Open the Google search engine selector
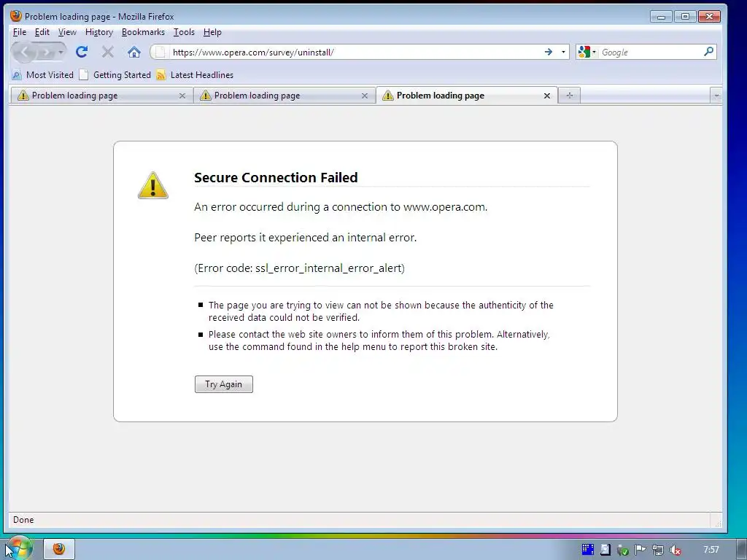Screen dimensions: 747x560 587,52
